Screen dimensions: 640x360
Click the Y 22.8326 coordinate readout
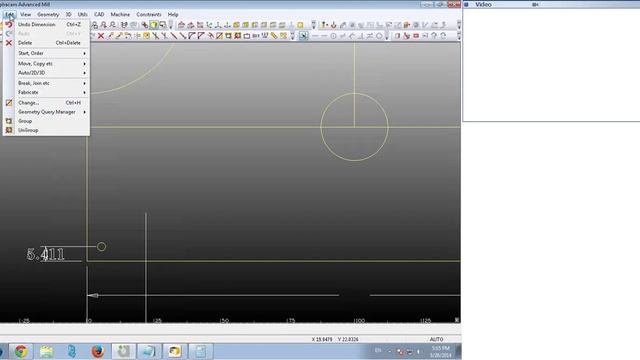point(348,339)
